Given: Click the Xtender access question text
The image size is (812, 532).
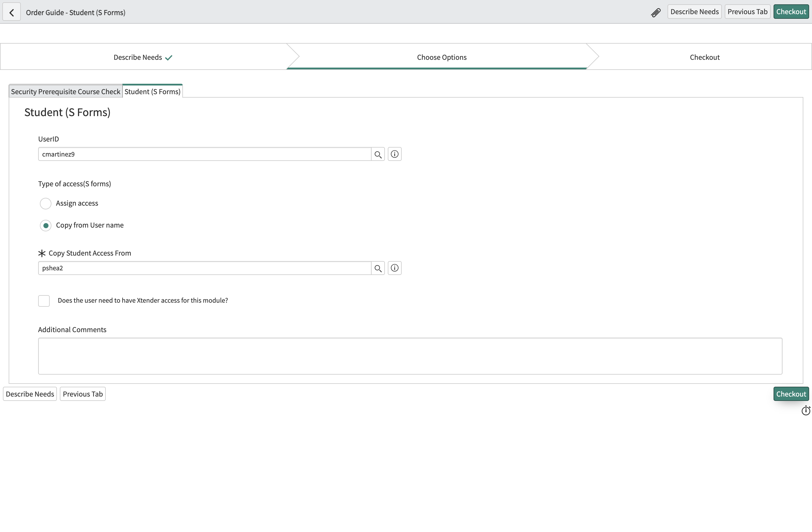Looking at the screenshot, I should 143,300.
